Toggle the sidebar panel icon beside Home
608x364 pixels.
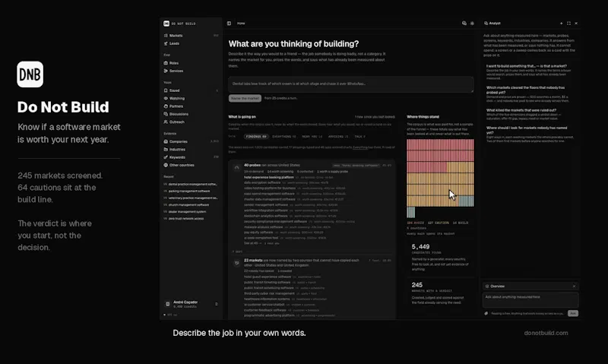pos(230,24)
